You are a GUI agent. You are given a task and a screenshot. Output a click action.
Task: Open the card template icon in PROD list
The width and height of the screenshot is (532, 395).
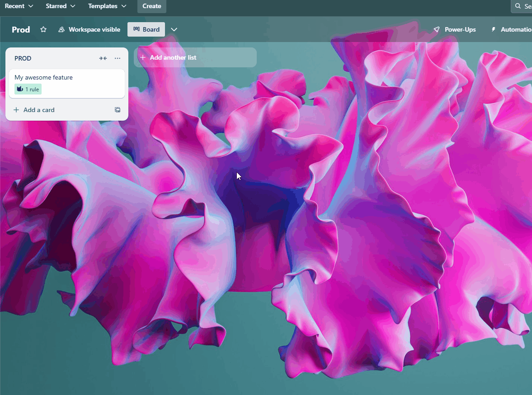pyautogui.click(x=118, y=109)
